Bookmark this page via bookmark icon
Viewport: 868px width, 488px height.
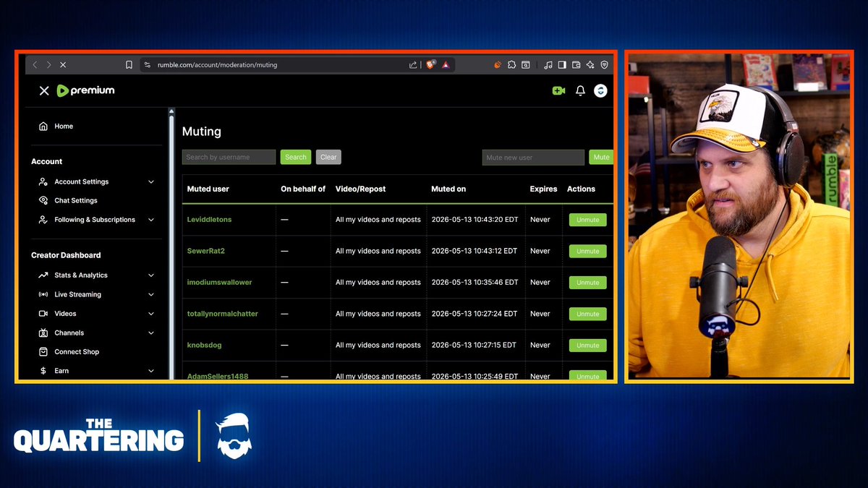click(129, 65)
